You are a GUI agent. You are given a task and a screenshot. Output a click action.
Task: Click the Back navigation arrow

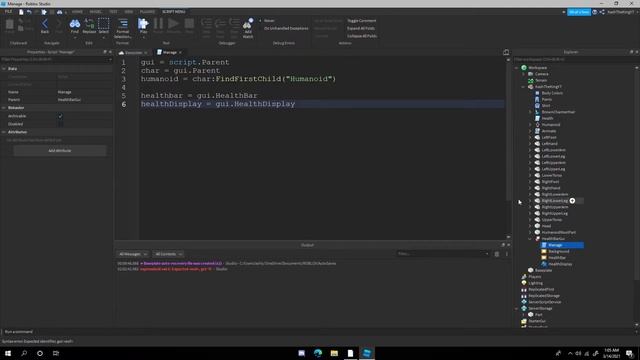tap(45, 24)
